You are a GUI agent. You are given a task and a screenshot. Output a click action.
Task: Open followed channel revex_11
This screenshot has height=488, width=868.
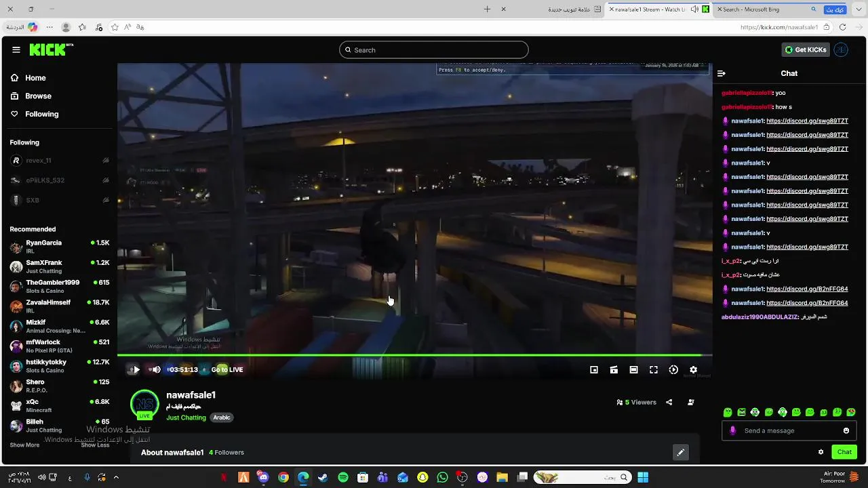point(60,161)
